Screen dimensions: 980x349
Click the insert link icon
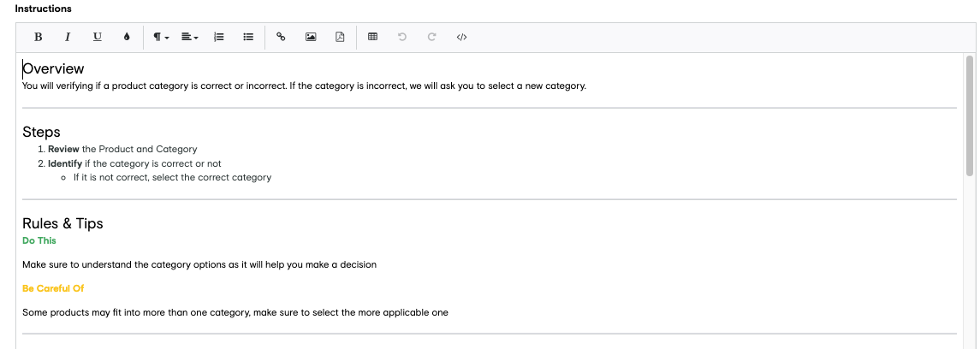pos(281,37)
